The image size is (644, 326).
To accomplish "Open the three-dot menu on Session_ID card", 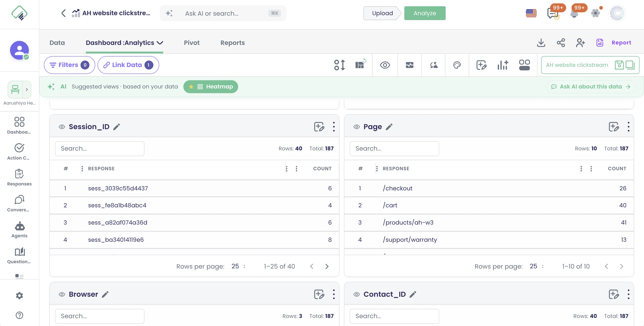I will [334, 127].
